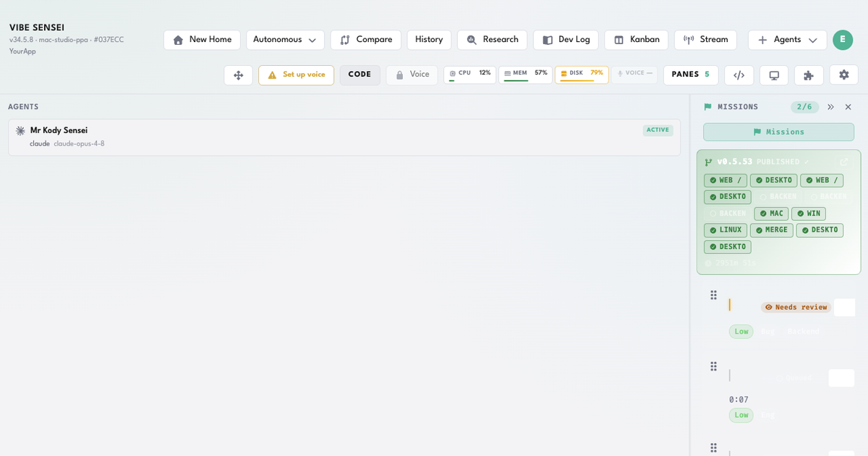
Task: Open the Research view
Action: [x=492, y=40]
